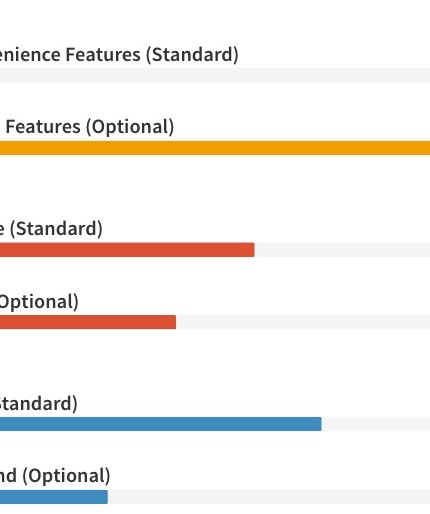This screenshot has height=514, width=430.
Task: Select the shorter blue bar
Action: [54, 497]
